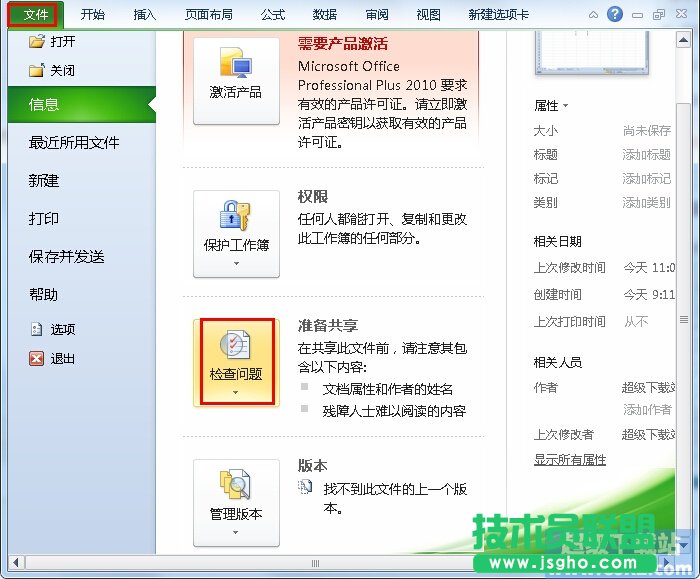Screen dimensions: 700x579
Task: Expand the 检查问题 dropdown arrow
Action: [x=236, y=392]
